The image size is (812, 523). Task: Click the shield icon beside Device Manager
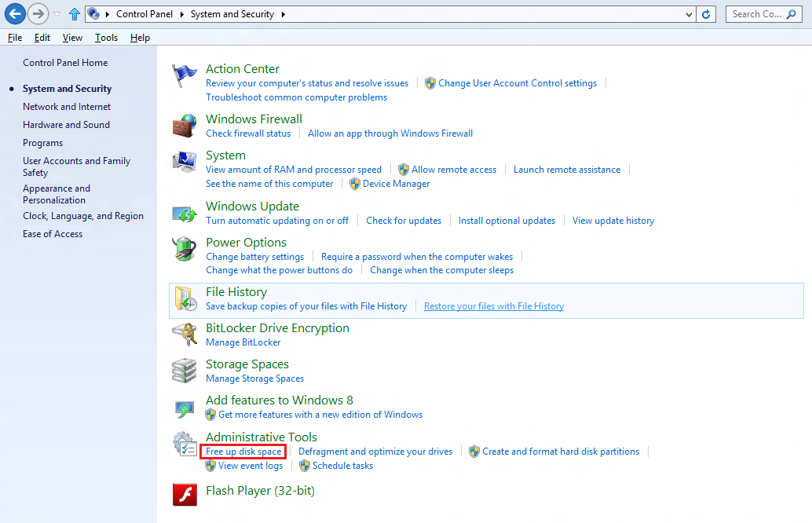pos(355,184)
